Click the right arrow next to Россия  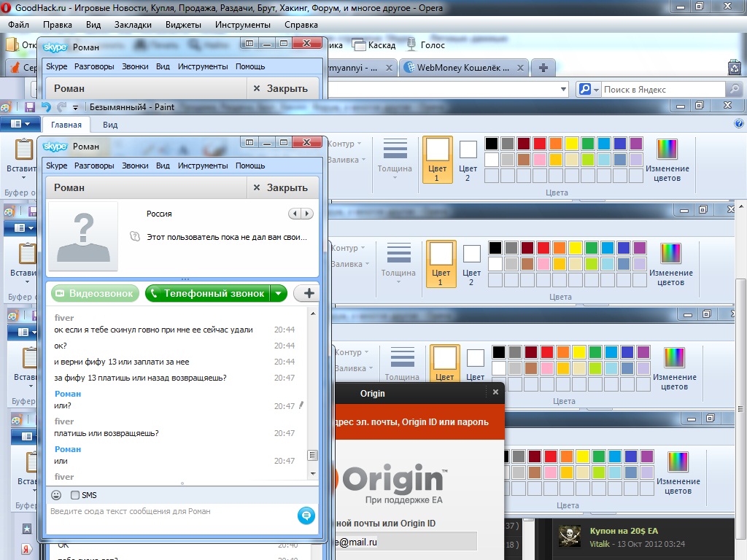(307, 214)
